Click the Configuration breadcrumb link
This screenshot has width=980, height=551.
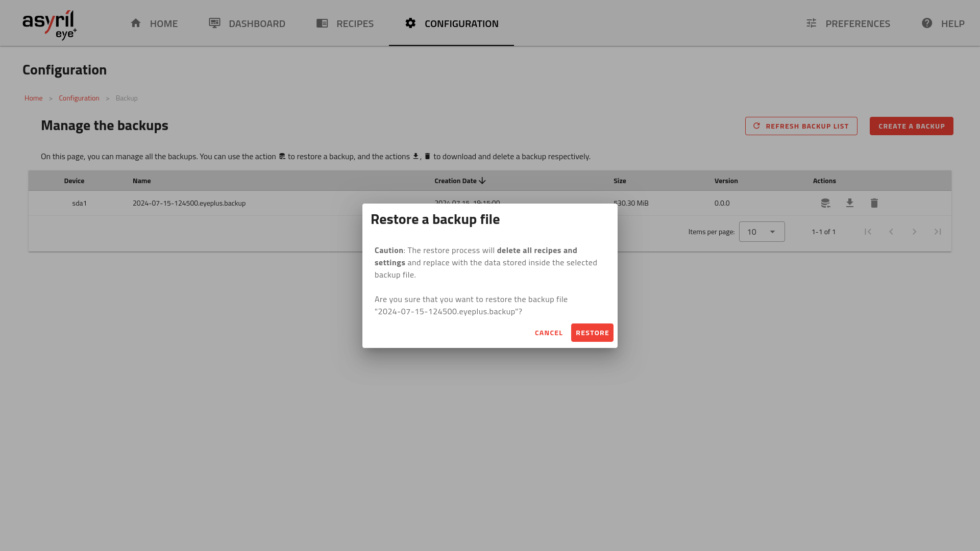point(79,98)
